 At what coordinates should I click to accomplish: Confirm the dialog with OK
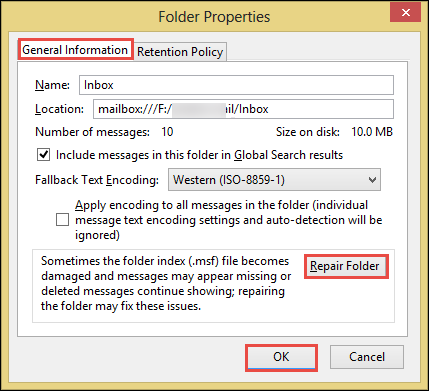coord(281,357)
